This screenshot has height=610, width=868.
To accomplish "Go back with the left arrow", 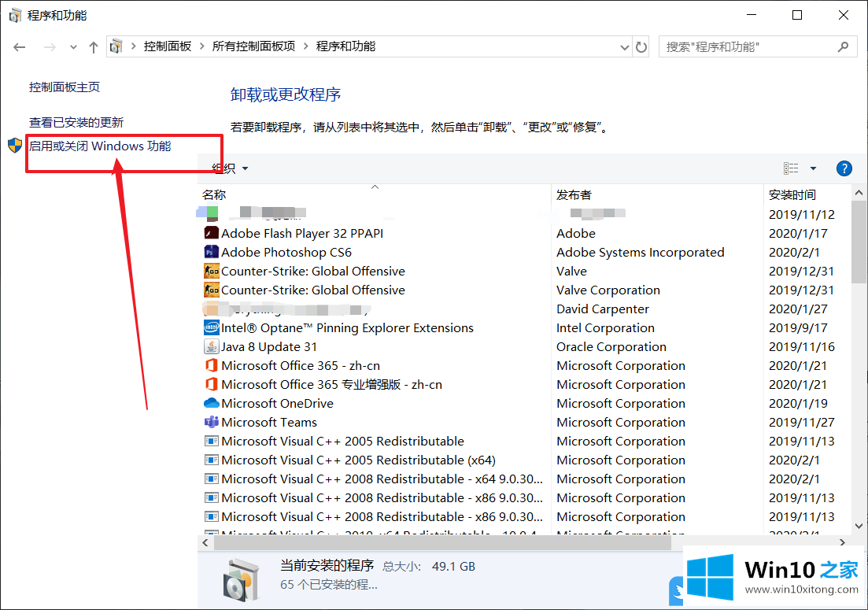I will coord(20,47).
